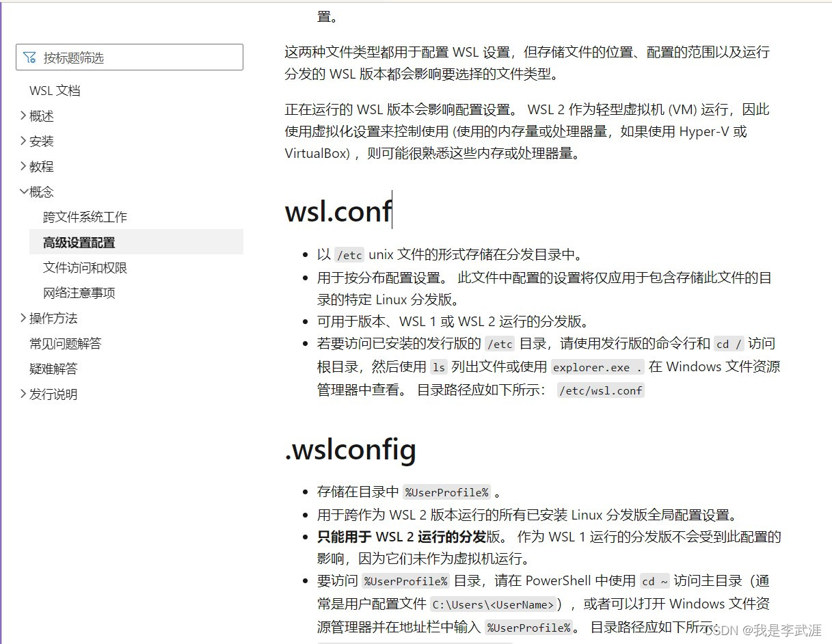Select the /etc/wsl.conf code snippet
Viewport: 832px width, 644px height.
click(x=600, y=390)
